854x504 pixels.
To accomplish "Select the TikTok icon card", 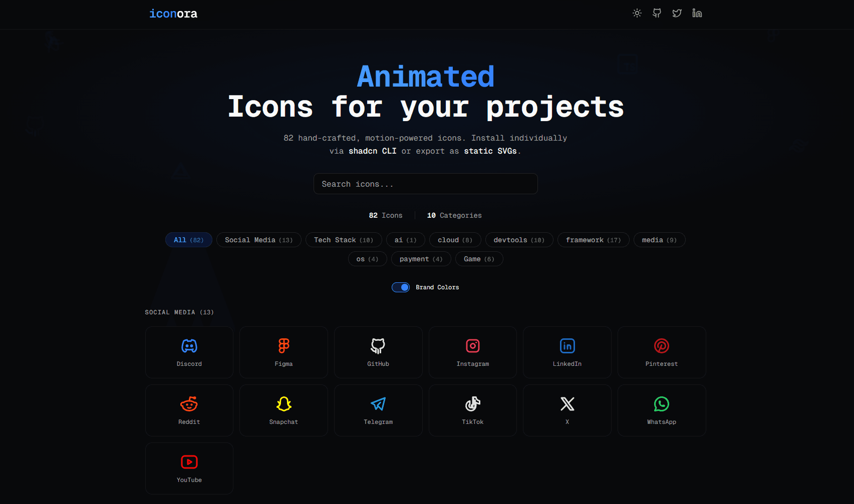I will 473,410.
